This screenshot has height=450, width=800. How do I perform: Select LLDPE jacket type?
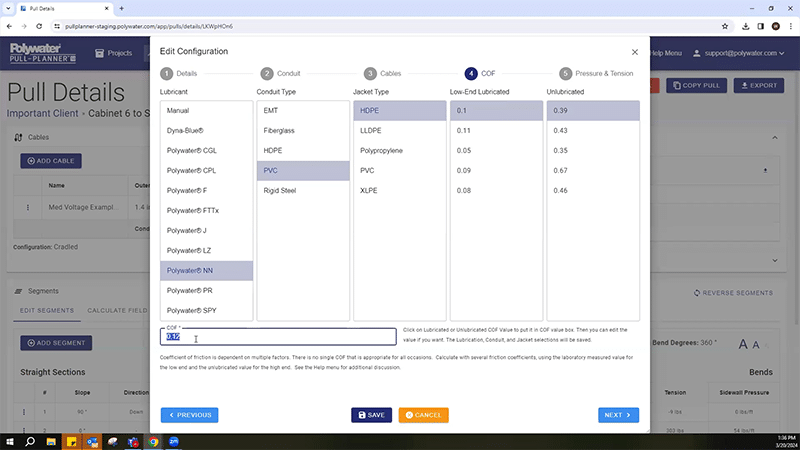pyautogui.click(x=400, y=131)
